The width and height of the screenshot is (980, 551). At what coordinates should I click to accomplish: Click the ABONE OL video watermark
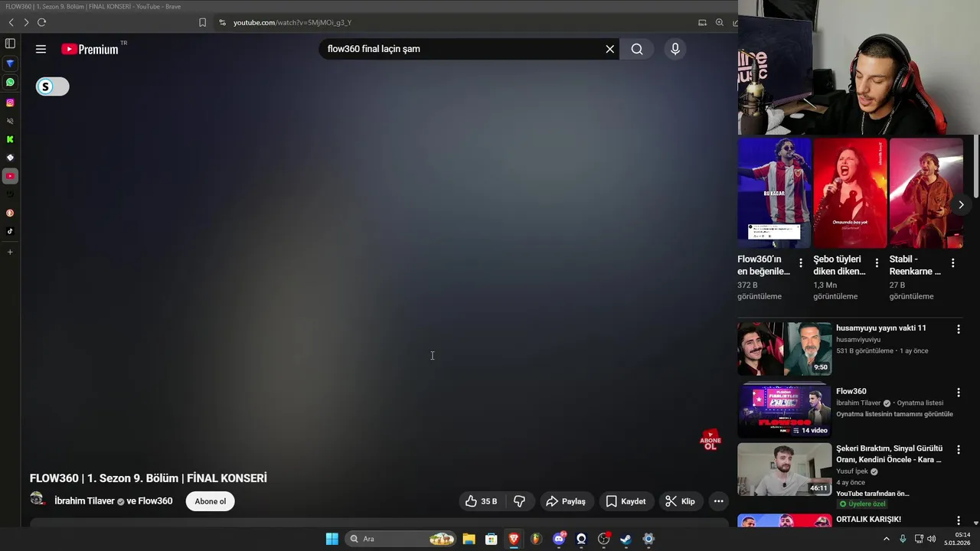coord(710,439)
